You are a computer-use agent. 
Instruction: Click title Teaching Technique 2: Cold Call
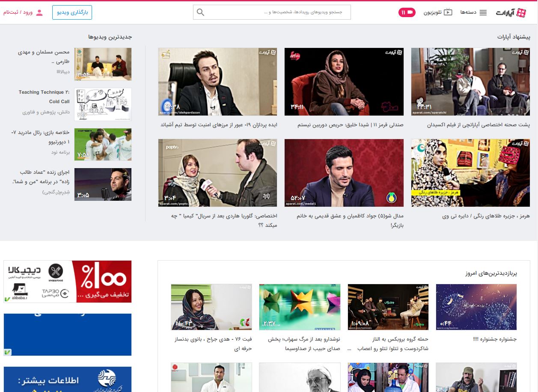44,97
